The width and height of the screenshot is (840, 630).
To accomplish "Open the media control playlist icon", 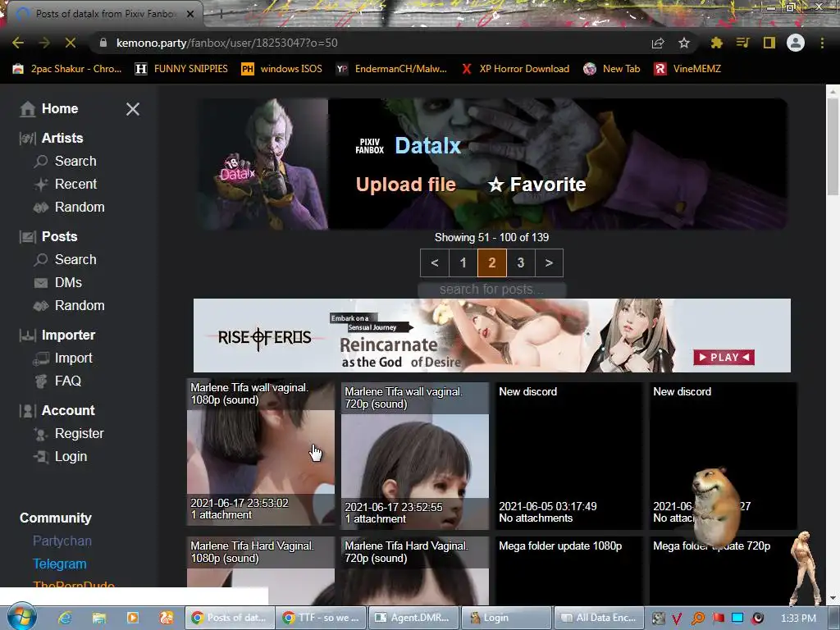I will (742, 43).
